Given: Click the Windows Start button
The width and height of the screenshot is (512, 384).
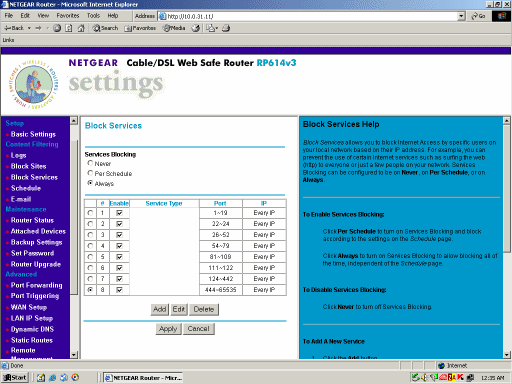Looking at the screenshot, I should (15, 377).
